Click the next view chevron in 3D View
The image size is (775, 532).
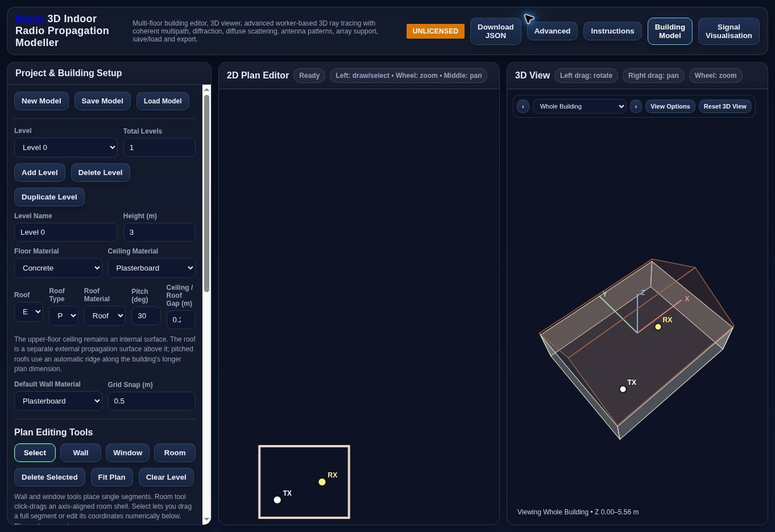636,106
